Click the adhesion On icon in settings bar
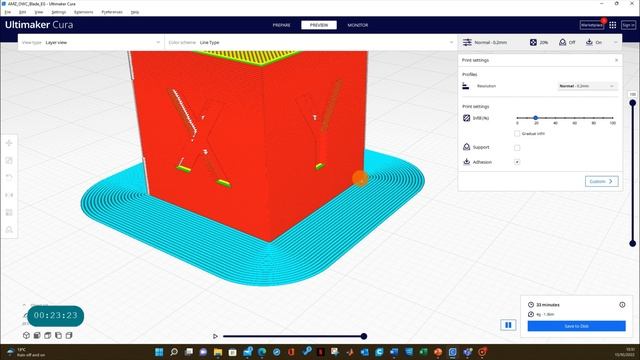 tap(589, 42)
